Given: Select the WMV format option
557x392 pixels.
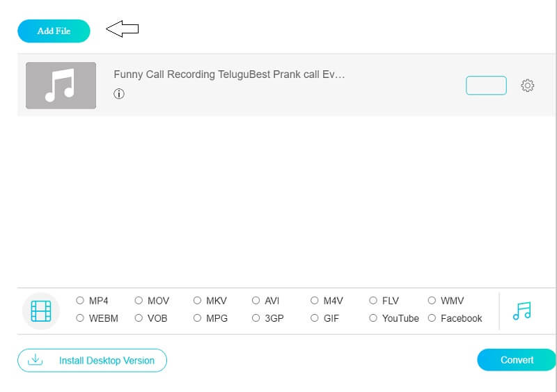Looking at the screenshot, I should point(432,301).
